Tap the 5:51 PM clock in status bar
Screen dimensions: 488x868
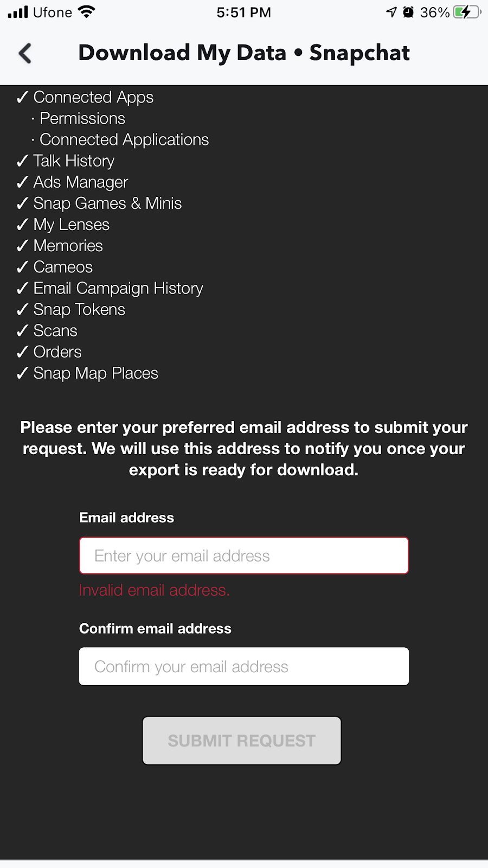(243, 12)
